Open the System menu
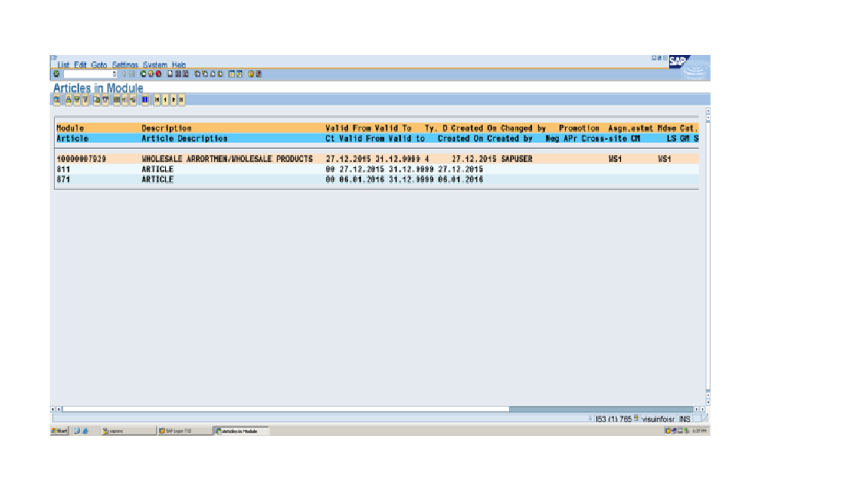868x488 pixels. (156, 65)
